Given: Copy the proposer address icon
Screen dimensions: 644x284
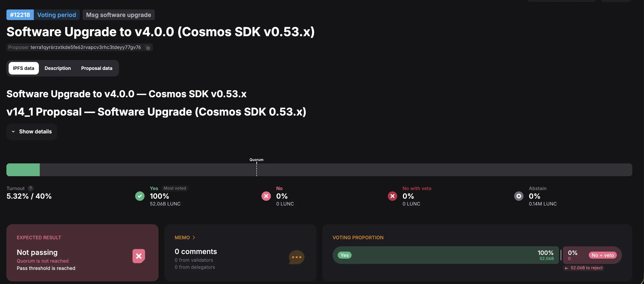Looking at the screenshot, I should click(148, 47).
